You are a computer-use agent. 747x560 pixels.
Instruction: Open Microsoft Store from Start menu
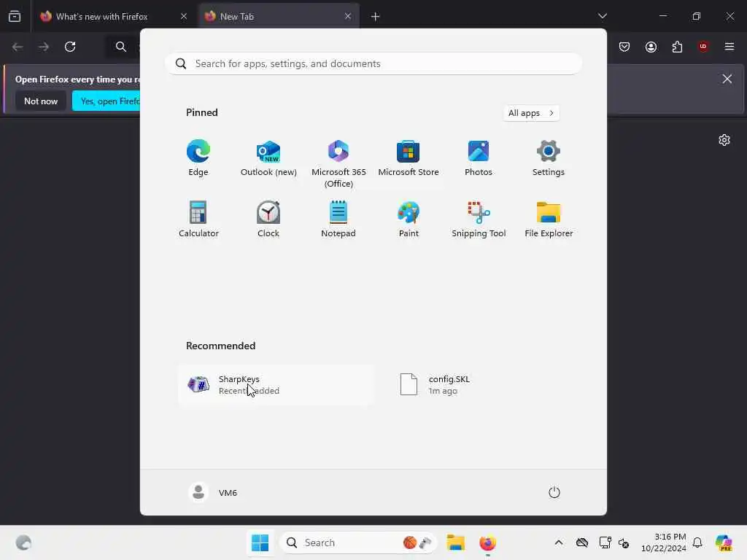click(409, 158)
